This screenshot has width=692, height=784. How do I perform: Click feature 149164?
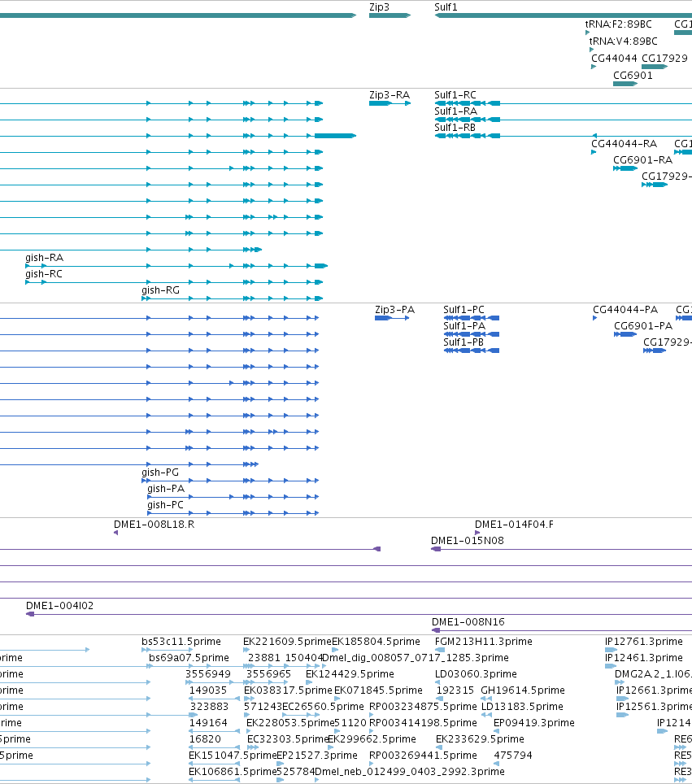(x=214, y=731)
